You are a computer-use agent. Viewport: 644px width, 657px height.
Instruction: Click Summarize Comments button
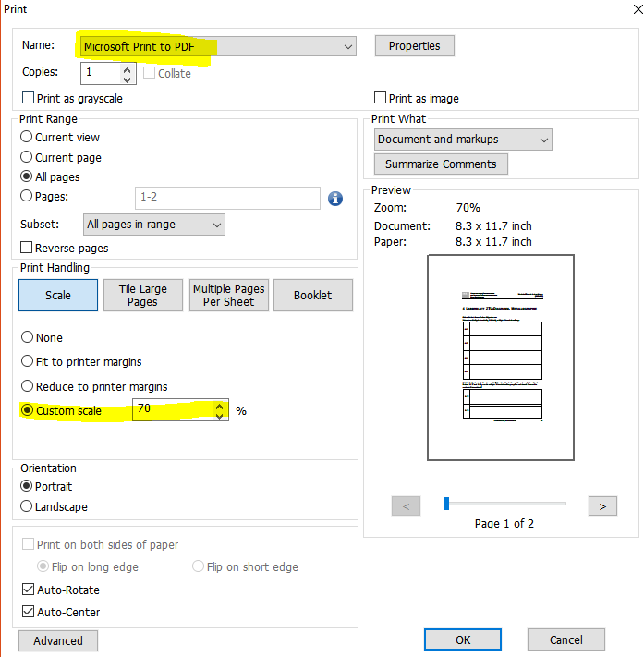(441, 164)
